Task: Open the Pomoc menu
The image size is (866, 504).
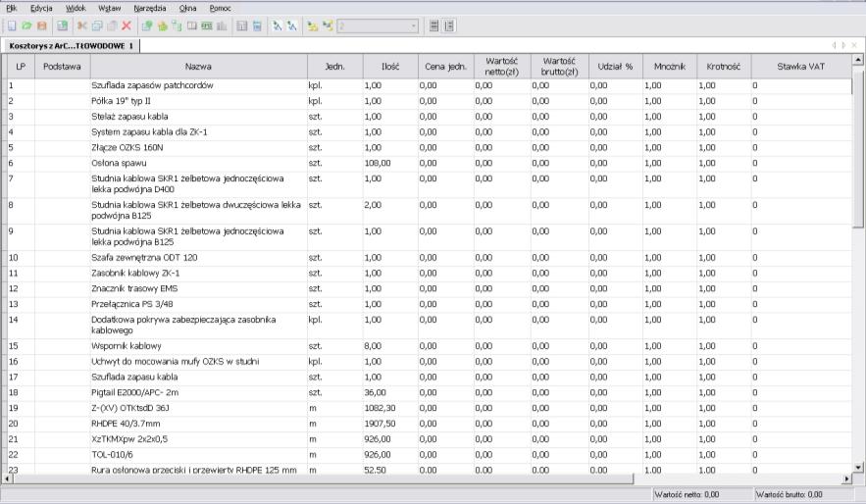Action: [221, 8]
